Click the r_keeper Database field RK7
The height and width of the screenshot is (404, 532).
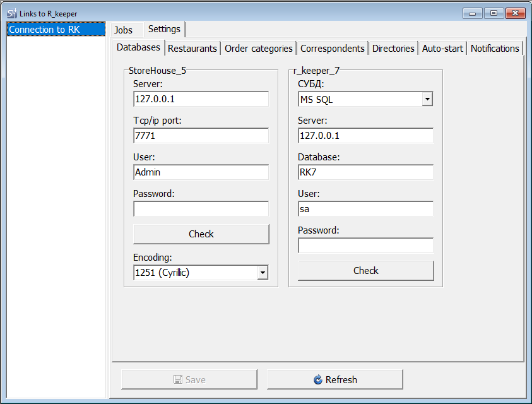click(x=366, y=172)
